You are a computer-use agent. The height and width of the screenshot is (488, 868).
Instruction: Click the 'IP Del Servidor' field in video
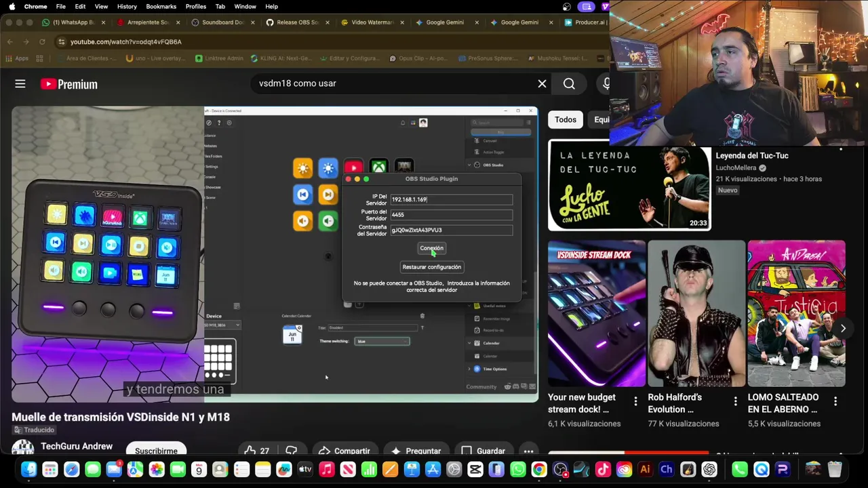(451, 199)
